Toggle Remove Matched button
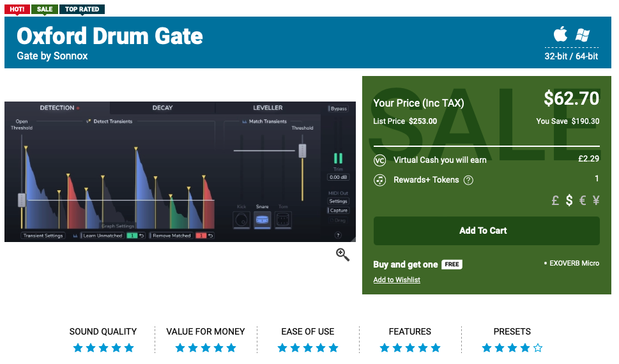Viewport: 619px width, 364px height. (x=172, y=236)
